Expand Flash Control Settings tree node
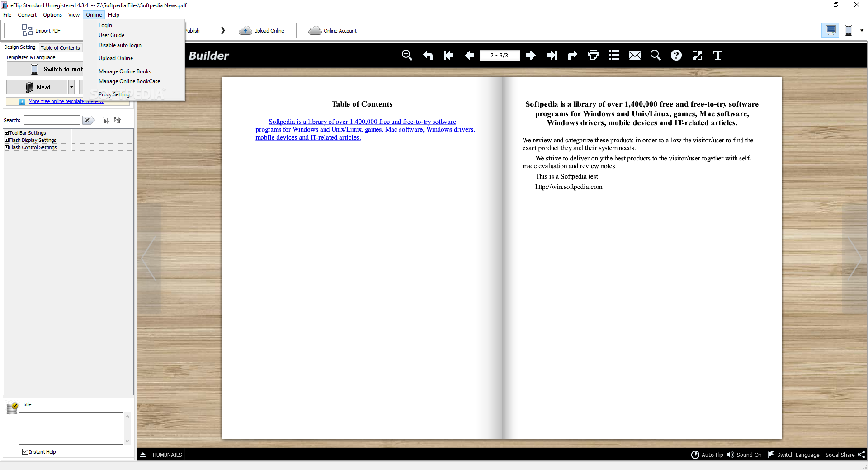 pyautogui.click(x=7, y=147)
